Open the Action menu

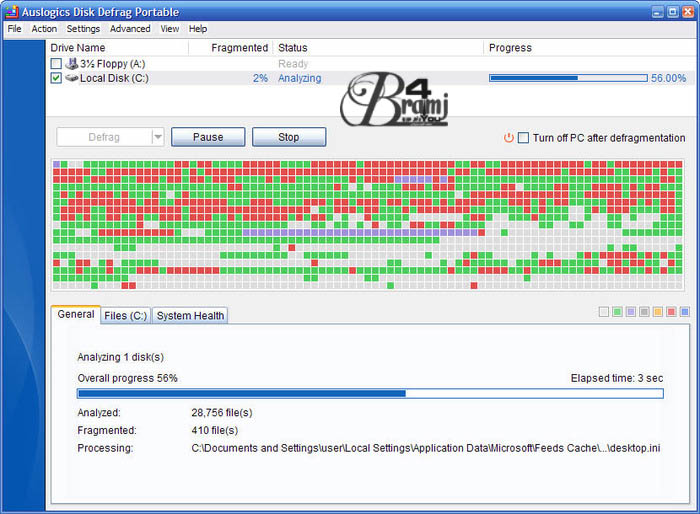pos(44,29)
